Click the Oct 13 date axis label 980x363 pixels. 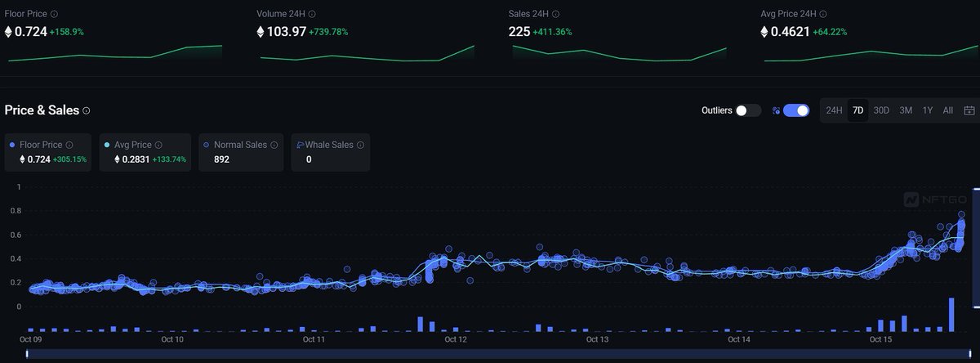pyautogui.click(x=597, y=338)
